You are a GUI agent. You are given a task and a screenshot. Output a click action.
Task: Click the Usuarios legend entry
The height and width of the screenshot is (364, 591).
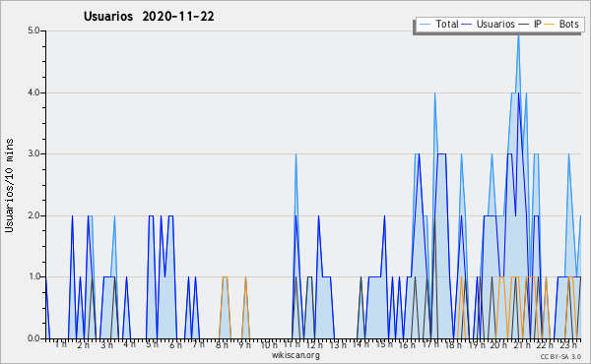pos(489,25)
